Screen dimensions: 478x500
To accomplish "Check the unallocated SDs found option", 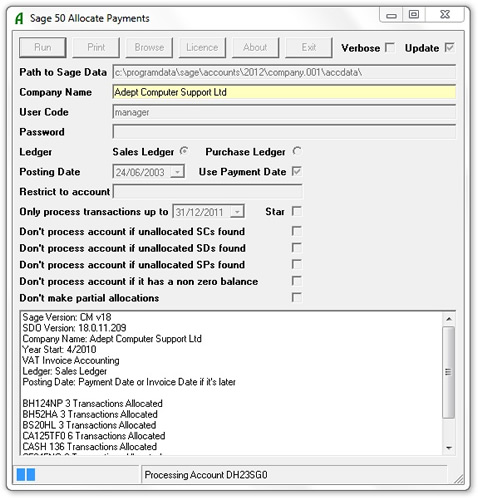I will (x=296, y=248).
